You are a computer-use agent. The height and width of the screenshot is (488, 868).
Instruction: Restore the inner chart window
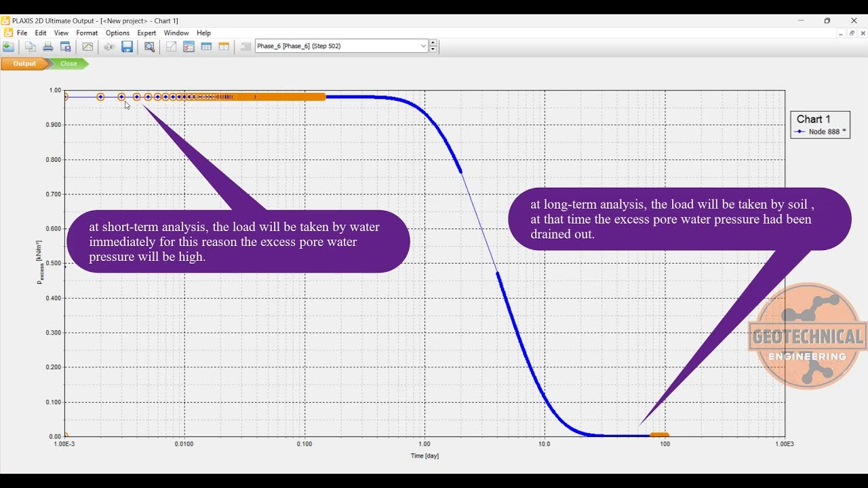pos(852,33)
